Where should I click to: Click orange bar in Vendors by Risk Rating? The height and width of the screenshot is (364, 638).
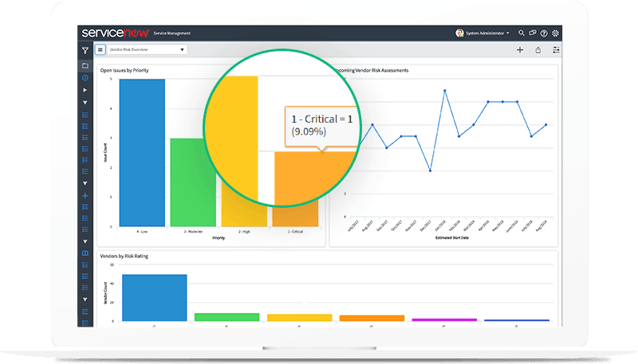point(372,318)
